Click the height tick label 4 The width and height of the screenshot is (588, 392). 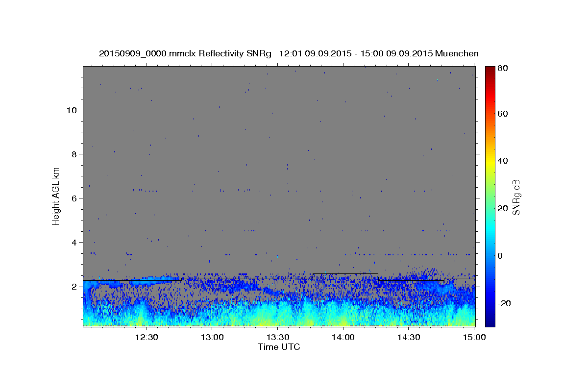point(74,243)
